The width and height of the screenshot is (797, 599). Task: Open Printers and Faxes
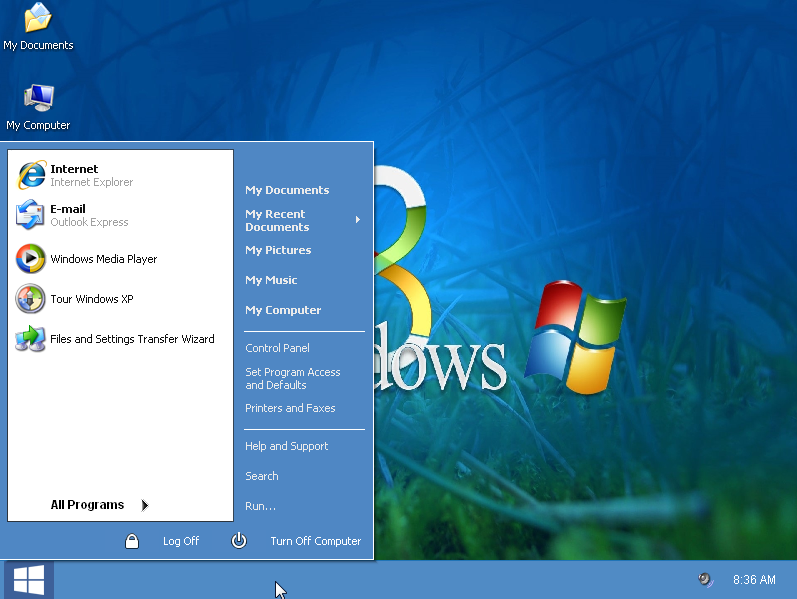[290, 408]
